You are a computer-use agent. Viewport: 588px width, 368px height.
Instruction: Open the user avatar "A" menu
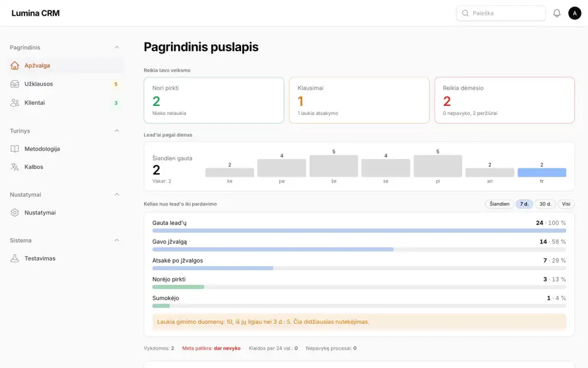[x=574, y=13]
